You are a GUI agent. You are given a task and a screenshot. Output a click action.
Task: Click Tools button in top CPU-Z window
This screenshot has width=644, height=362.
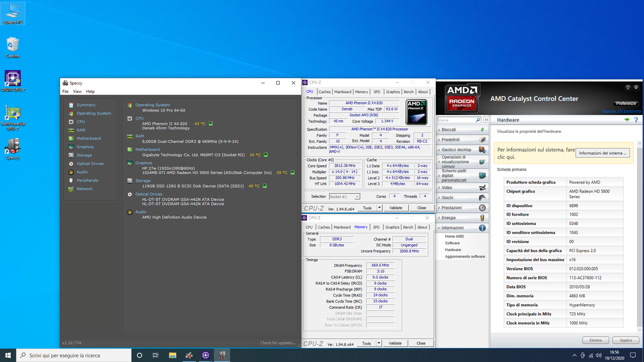tap(367, 208)
